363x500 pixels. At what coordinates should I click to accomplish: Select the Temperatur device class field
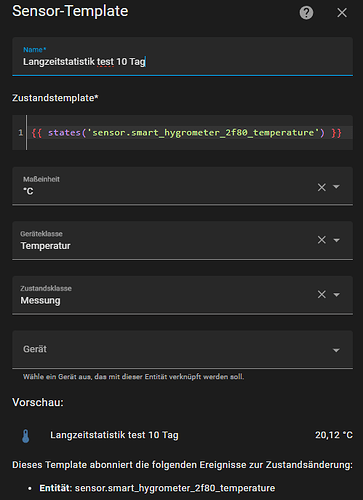pos(182,240)
